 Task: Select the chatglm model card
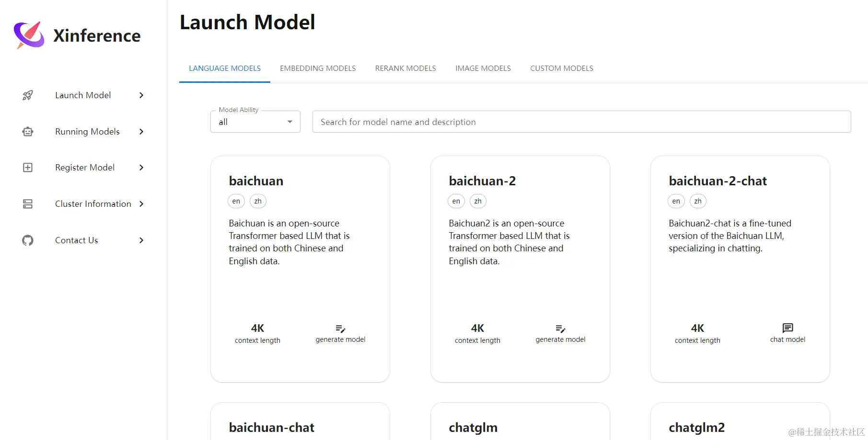[520, 421]
